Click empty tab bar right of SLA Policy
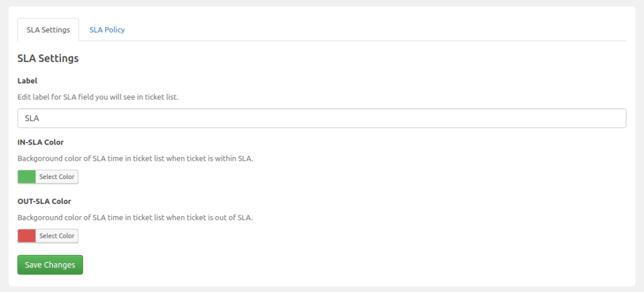The height and width of the screenshot is (292, 644). 377,30
